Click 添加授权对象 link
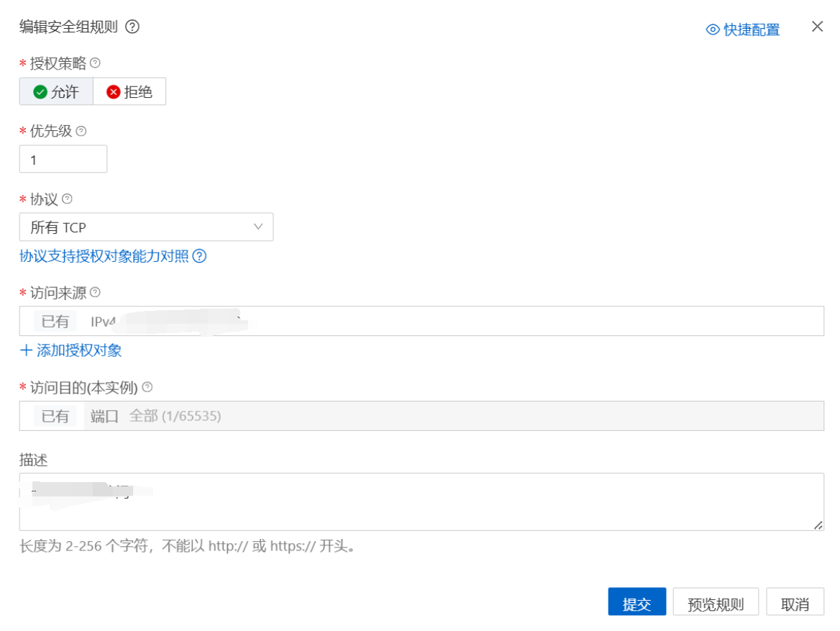The height and width of the screenshot is (631, 840). [70, 350]
